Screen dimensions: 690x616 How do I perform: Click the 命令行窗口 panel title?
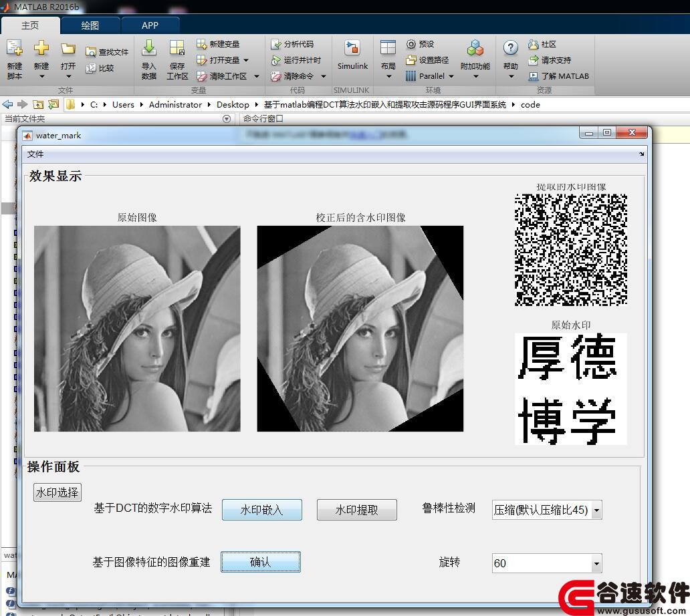click(263, 119)
